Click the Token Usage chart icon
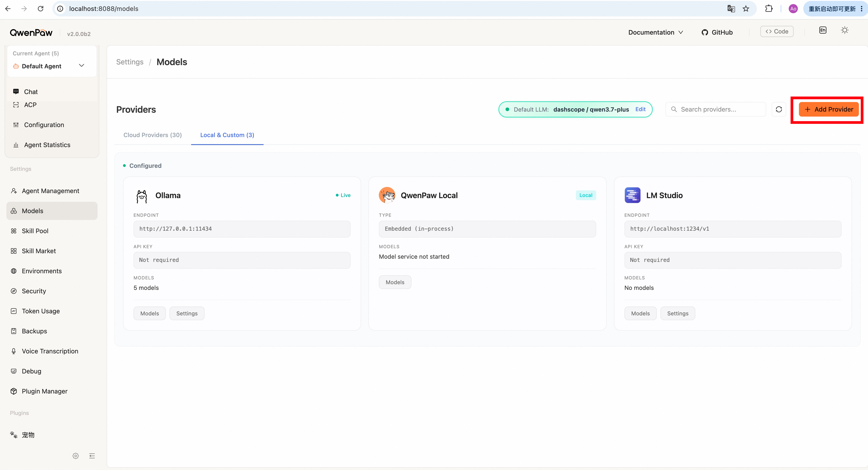This screenshot has width=868, height=470. [x=13, y=311]
